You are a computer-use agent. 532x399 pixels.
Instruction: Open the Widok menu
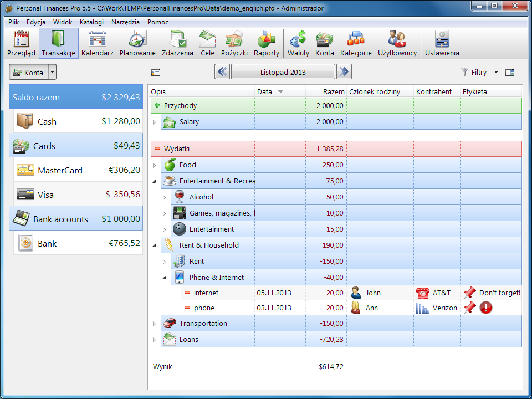pos(63,22)
